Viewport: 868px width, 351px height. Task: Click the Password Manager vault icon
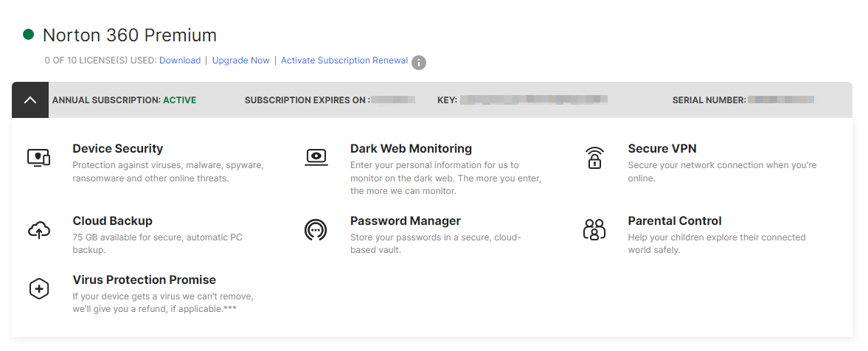pos(316,230)
